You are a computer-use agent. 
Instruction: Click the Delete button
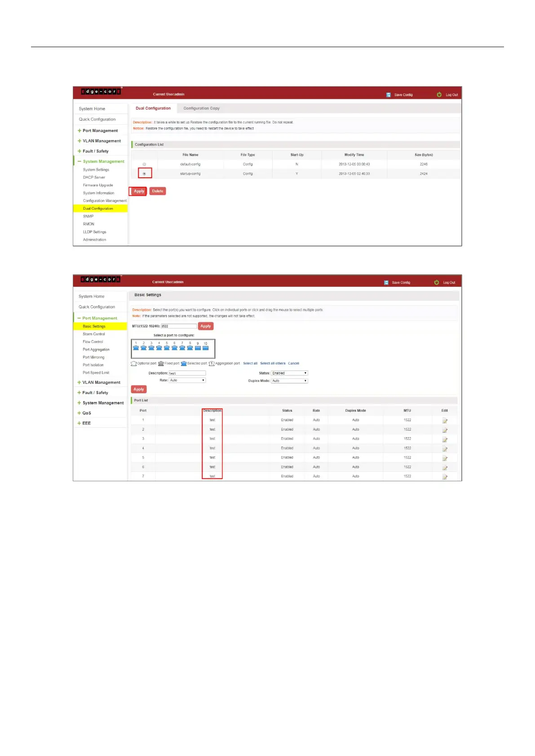(158, 191)
